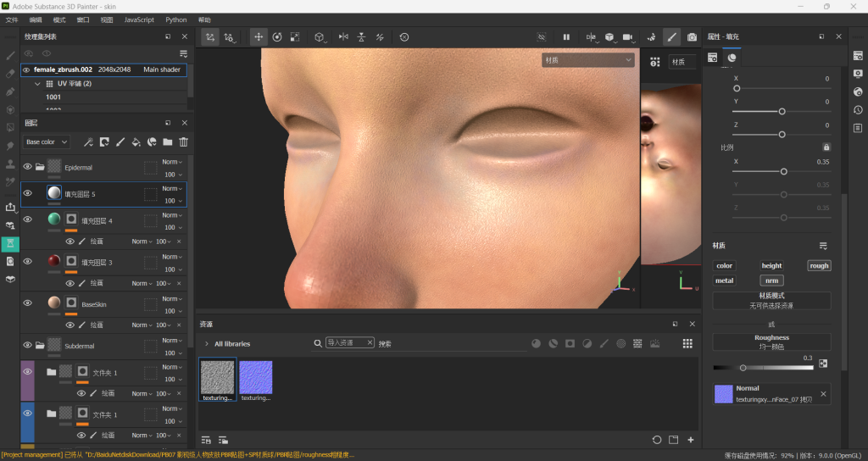This screenshot has width=868, height=461.
Task: Open the history clock icon on right sidebar
Action: (x=858, y=110)
